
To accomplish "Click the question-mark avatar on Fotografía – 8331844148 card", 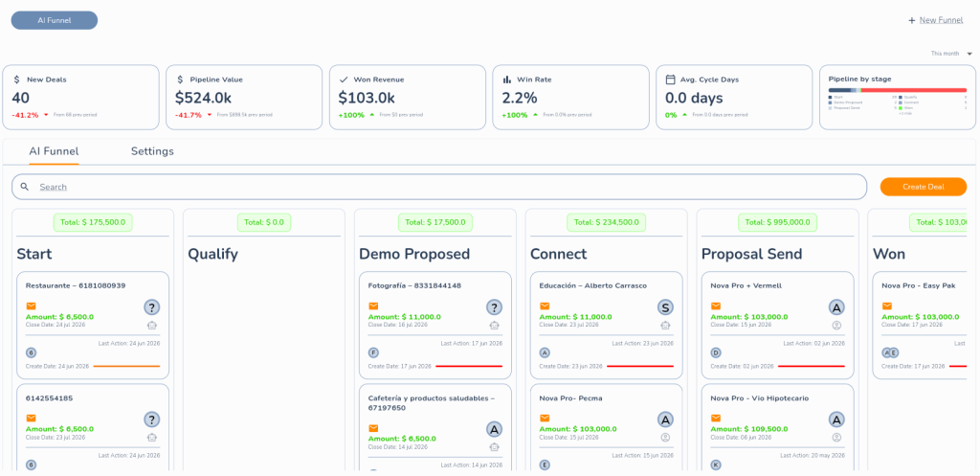I will tap(495, 307).
